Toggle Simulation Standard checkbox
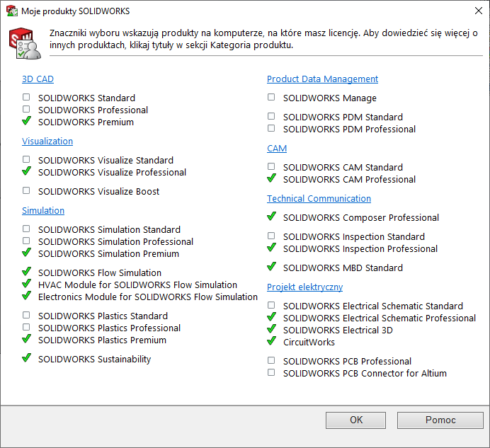490x448 pixels. point(26,229)
